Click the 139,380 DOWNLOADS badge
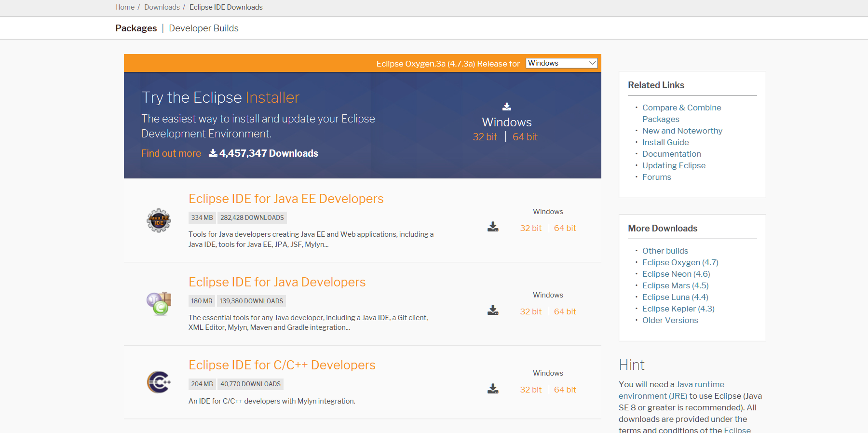The width and height of the screenshot is (868, 433). (x=251, y=301)
